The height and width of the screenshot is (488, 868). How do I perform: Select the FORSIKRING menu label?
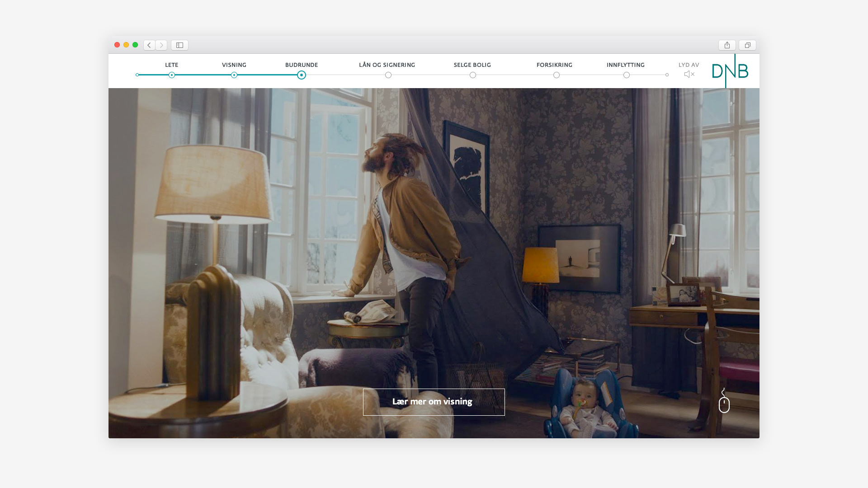[x=555, y=65]
